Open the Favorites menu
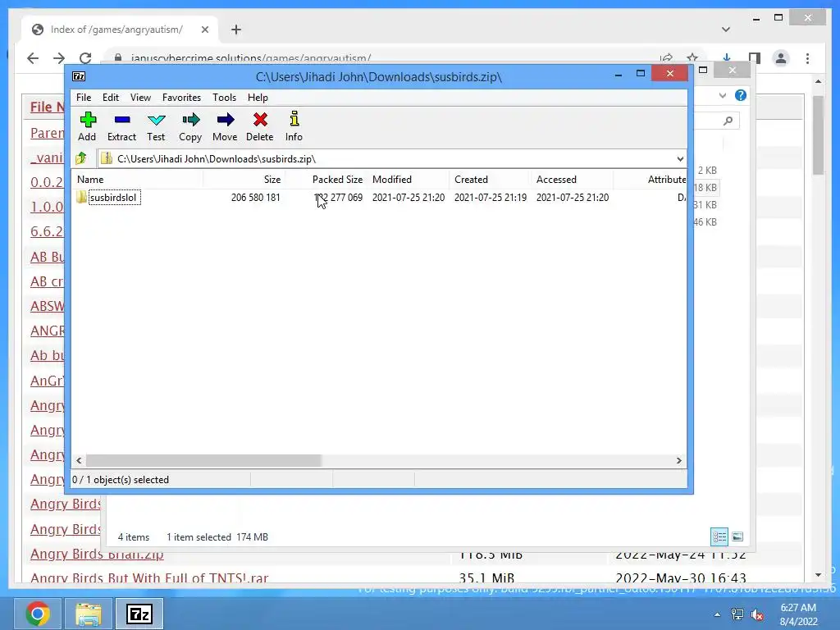The image size is (840, 630). tap(181, 98)
